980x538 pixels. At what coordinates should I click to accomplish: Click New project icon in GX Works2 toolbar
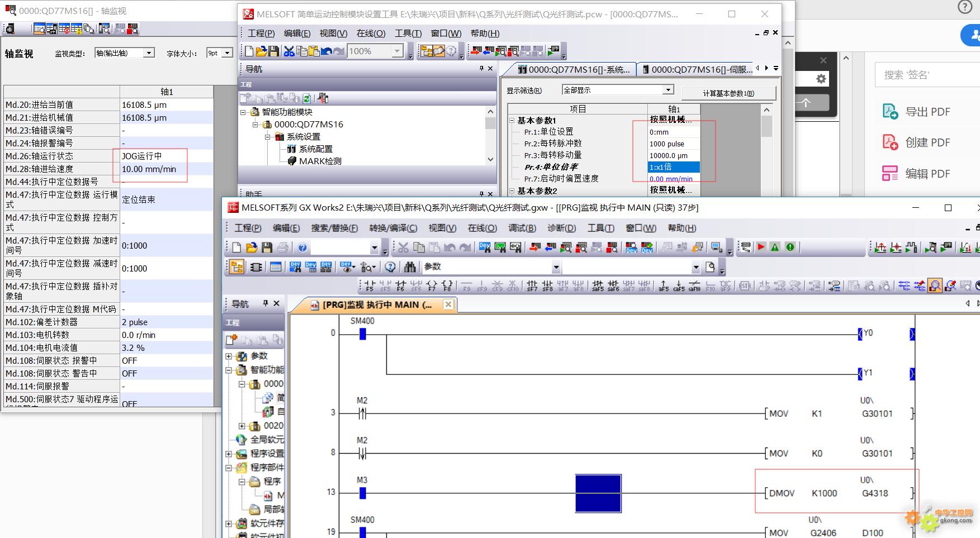(x=236, y=247)
